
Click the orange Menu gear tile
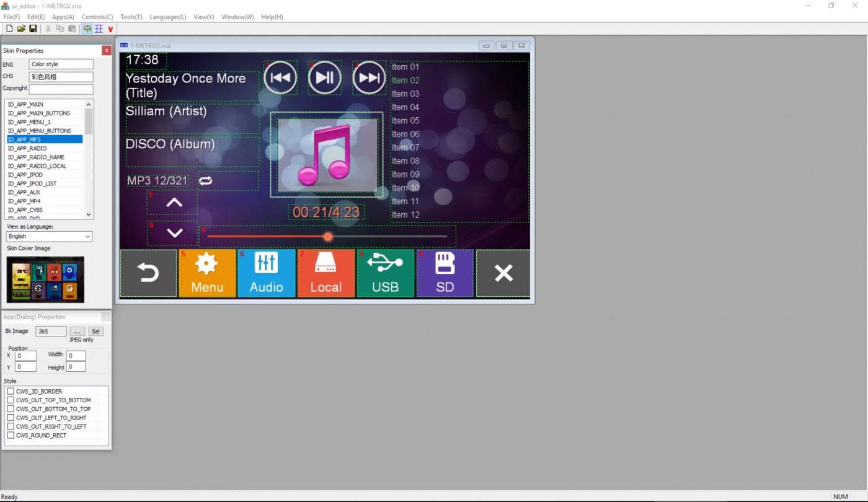click(207, 273)
